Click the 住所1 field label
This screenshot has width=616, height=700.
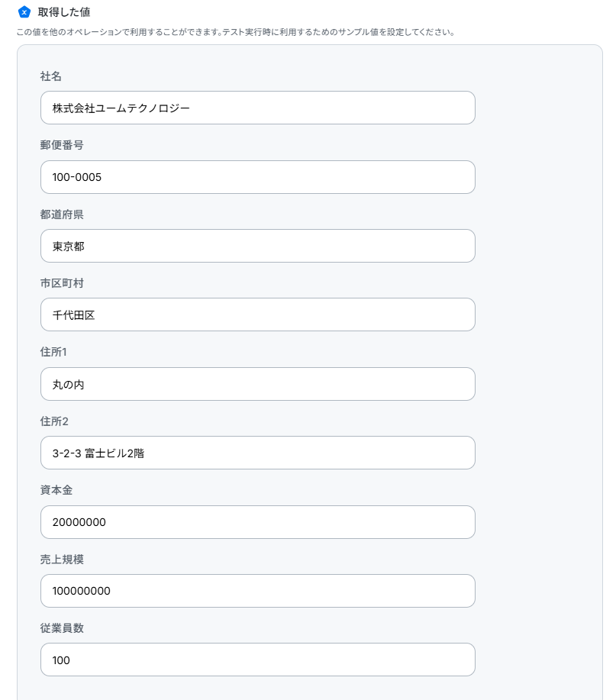[54, 352]
